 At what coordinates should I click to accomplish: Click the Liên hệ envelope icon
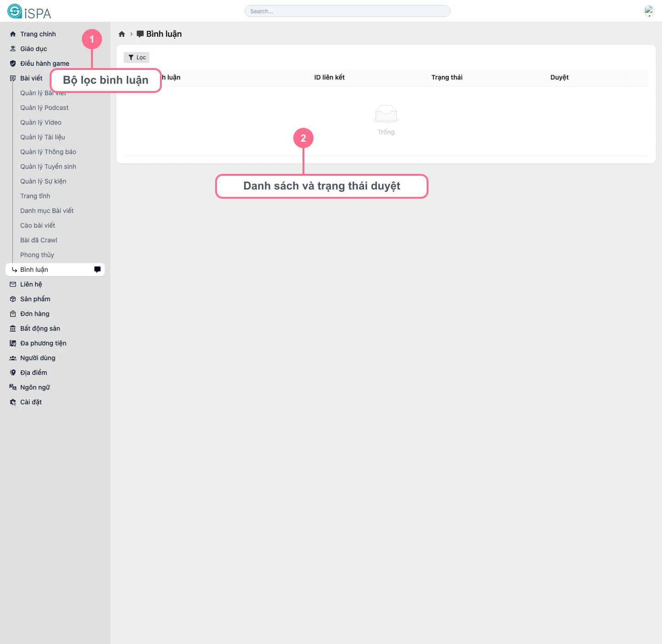[x=13, y=284]
